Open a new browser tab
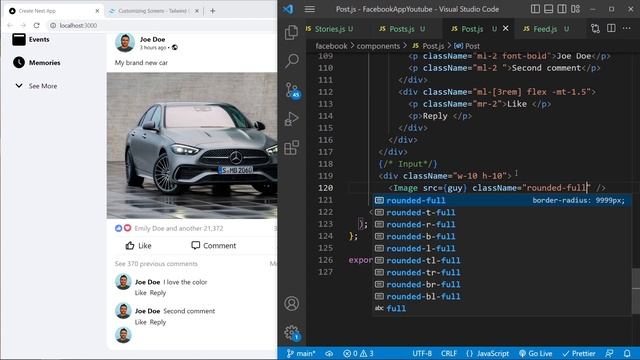The image size is (640, 360). point(212,11)
